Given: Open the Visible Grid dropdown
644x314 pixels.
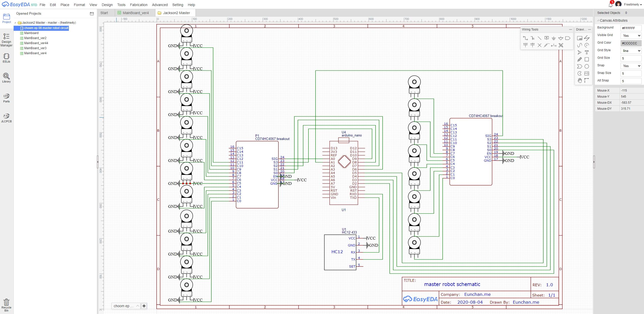Looking at the screenshot, I should point(631,36).
